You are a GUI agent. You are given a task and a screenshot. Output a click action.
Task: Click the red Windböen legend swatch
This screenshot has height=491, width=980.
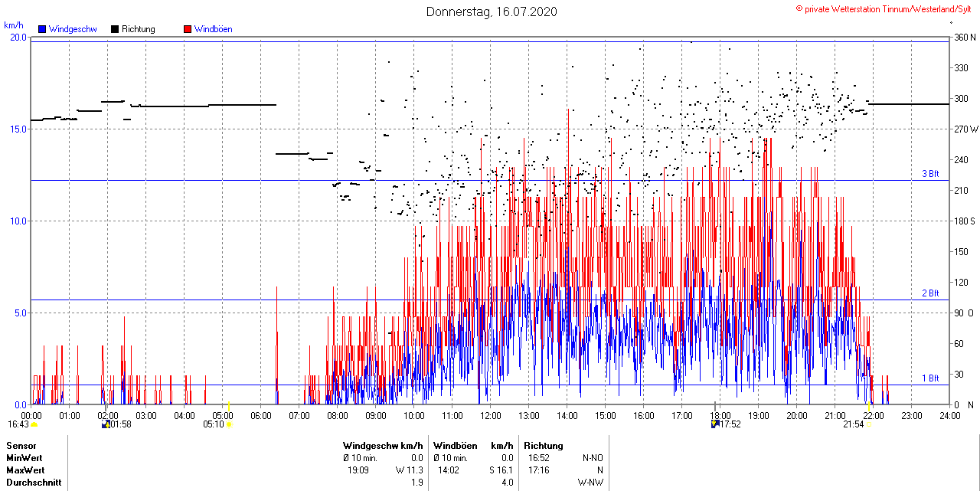tap(188, 29)
